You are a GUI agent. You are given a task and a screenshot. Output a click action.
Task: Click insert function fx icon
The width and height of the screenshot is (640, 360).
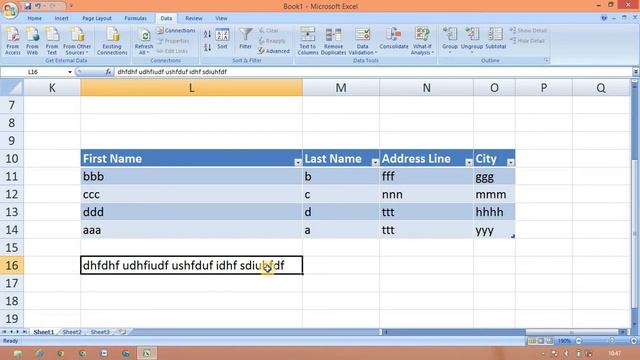pos(108,72)
